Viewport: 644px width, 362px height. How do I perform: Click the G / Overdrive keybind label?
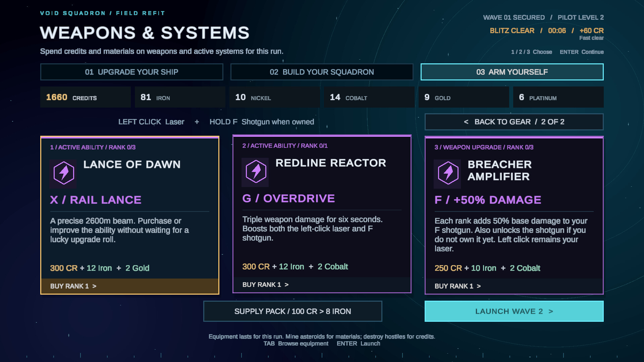point(288,198)
